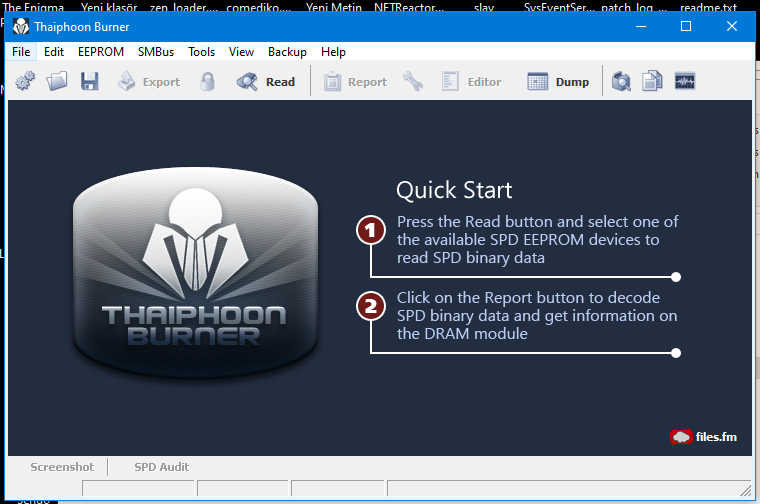760x504 pixels.
Task: Click the Screenshot button at bottom
Action: point(62,467)
